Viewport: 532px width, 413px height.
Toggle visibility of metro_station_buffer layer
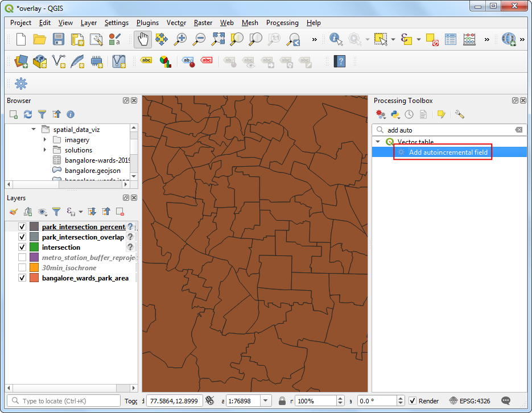21,257
